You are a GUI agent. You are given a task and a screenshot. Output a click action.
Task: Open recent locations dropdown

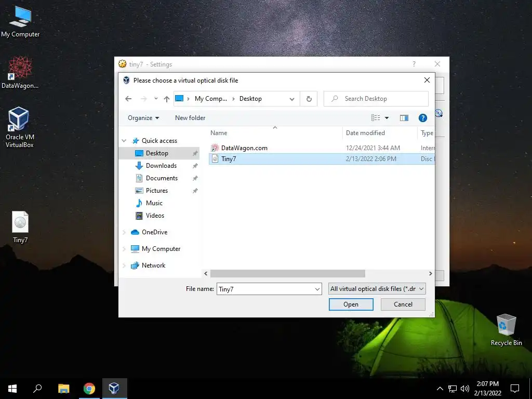[156, 99]
